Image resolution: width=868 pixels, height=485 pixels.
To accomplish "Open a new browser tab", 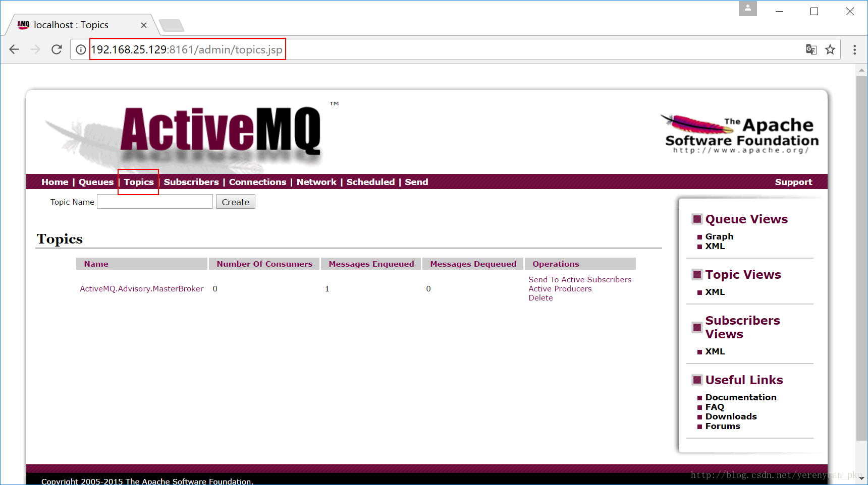I will coord(172,25).
